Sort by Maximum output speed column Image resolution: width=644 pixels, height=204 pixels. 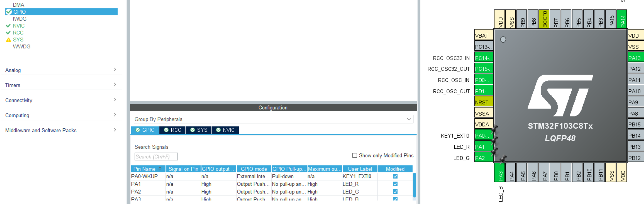coord(324,169)
